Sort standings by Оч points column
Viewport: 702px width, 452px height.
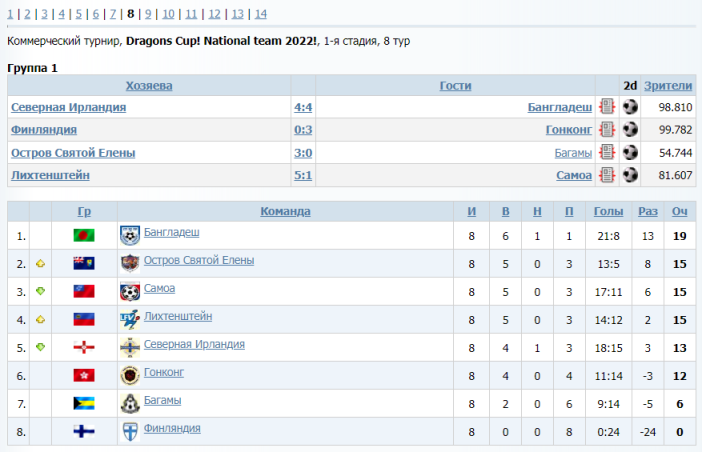(679, 211)
